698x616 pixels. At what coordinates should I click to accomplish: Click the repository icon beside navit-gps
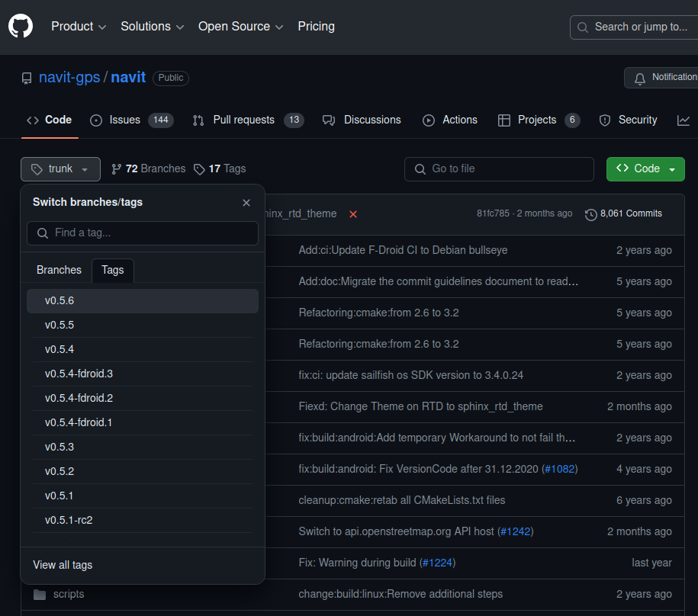tap(27, 79)
